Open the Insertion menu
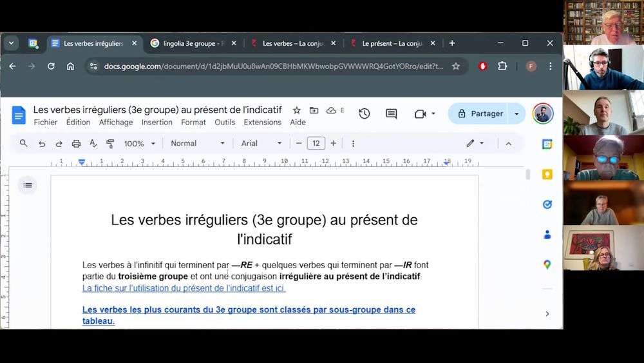The image size is (644, 363). click(157, 122)
